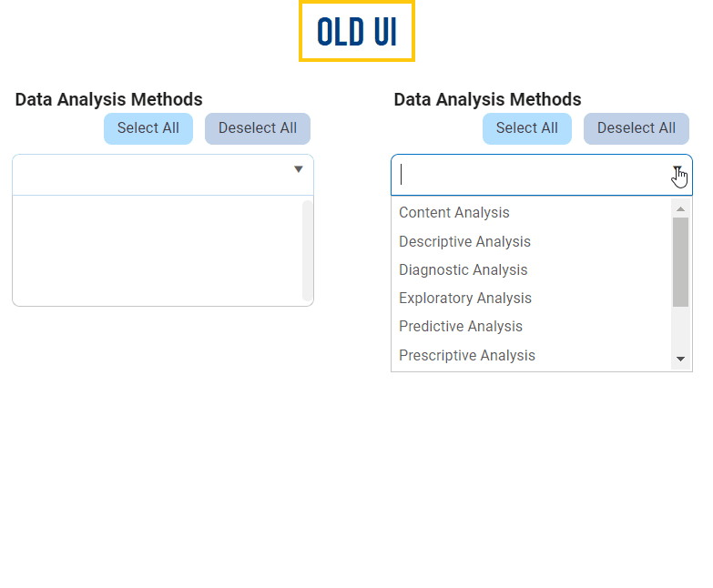The height and width of the screenshot is (588, 713).
Task: Click the OLD UI banner label
Action: (357, 32)
